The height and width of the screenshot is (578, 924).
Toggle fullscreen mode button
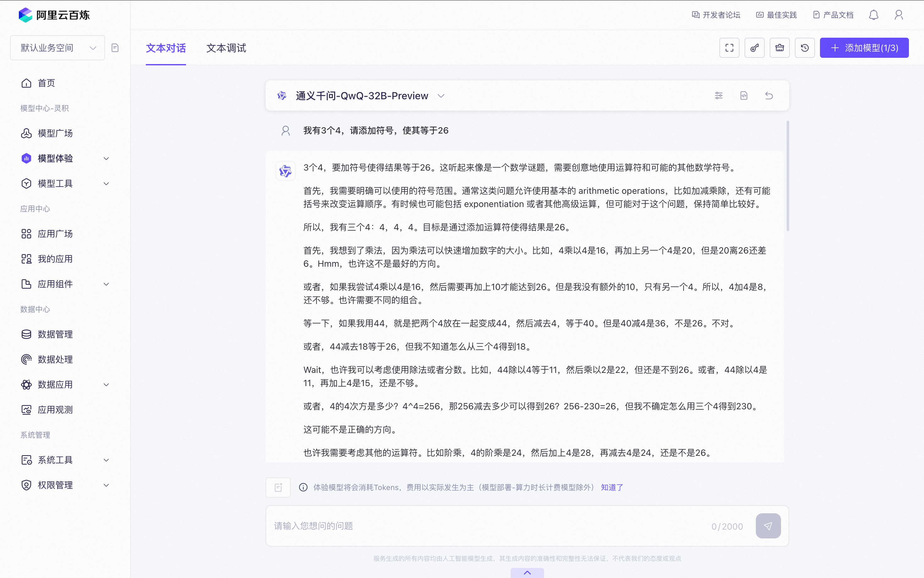click(729, 48)
